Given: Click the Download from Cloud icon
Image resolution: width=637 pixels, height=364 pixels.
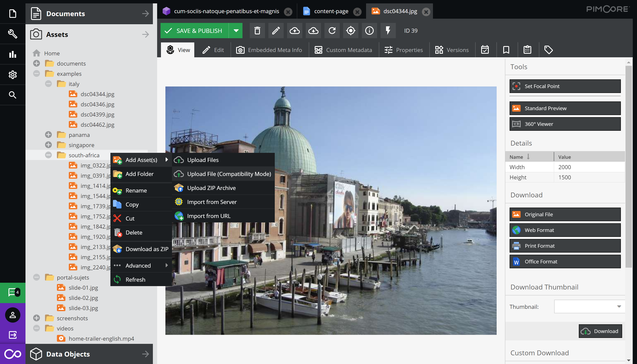Looking at the screenshot, I should pyautogui.click(x=314, y=31).
